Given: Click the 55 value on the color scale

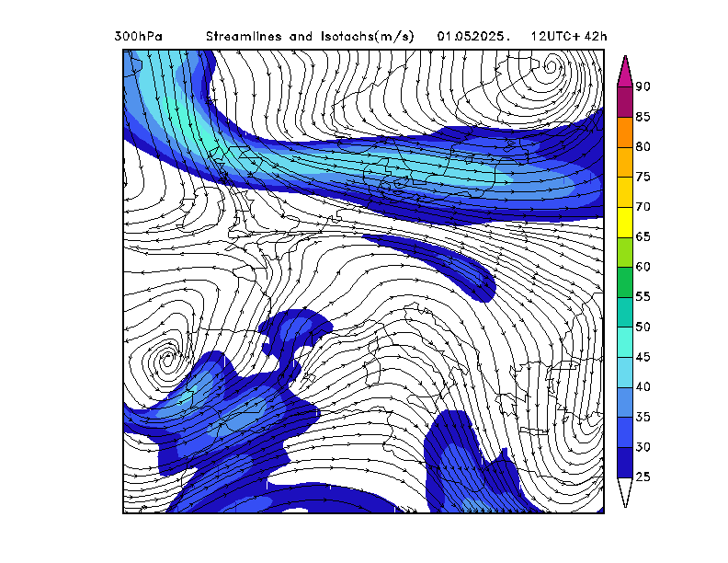Looking at the screenshot, I should 643,297.
